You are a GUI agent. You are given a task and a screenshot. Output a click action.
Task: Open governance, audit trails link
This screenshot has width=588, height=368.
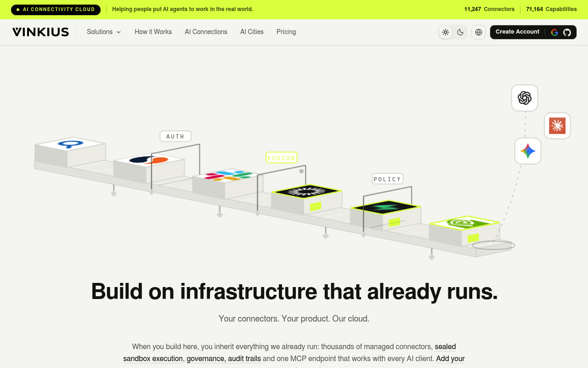pyautogui.click(x=224, y=358)
